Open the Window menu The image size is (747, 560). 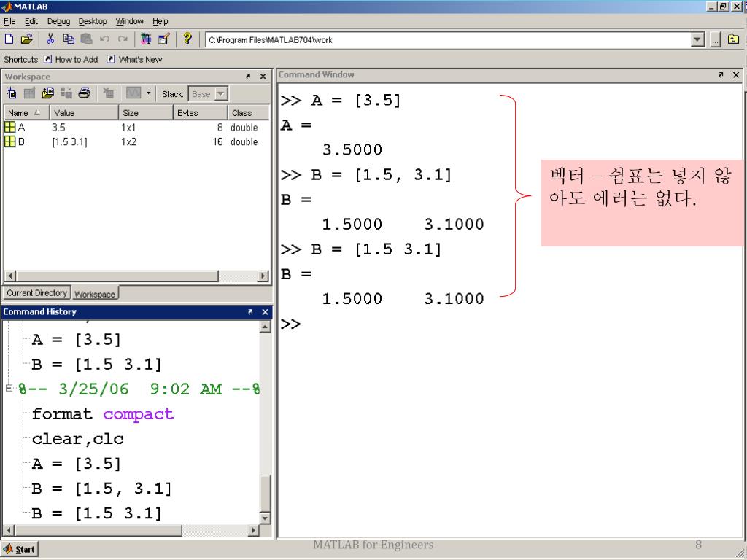coord(130,21)
